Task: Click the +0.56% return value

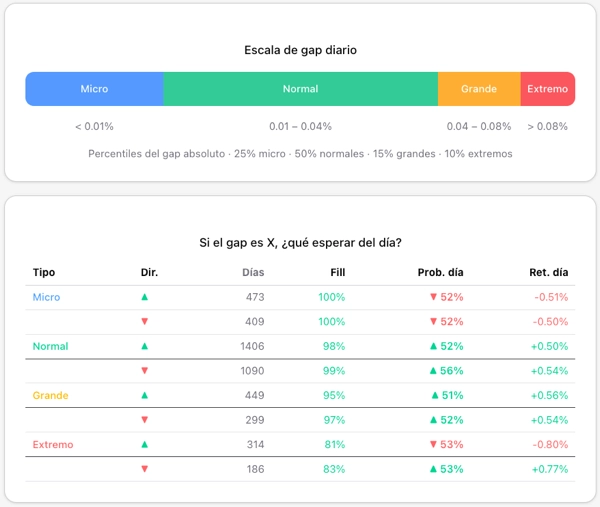Action: point(549,395)
